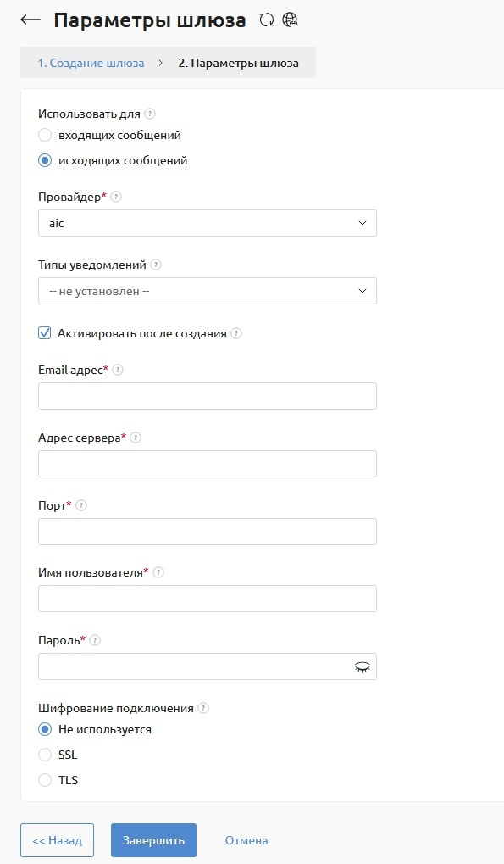Click the Завершить button
This screenshot has height=864, width=504.
pyautogui.click(x=153, y=840)
